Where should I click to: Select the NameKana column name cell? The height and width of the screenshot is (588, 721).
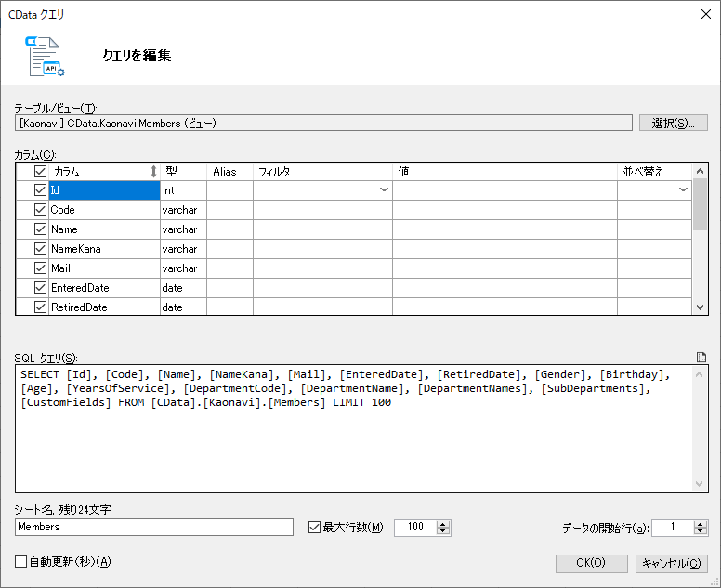(x=104, y=249)
